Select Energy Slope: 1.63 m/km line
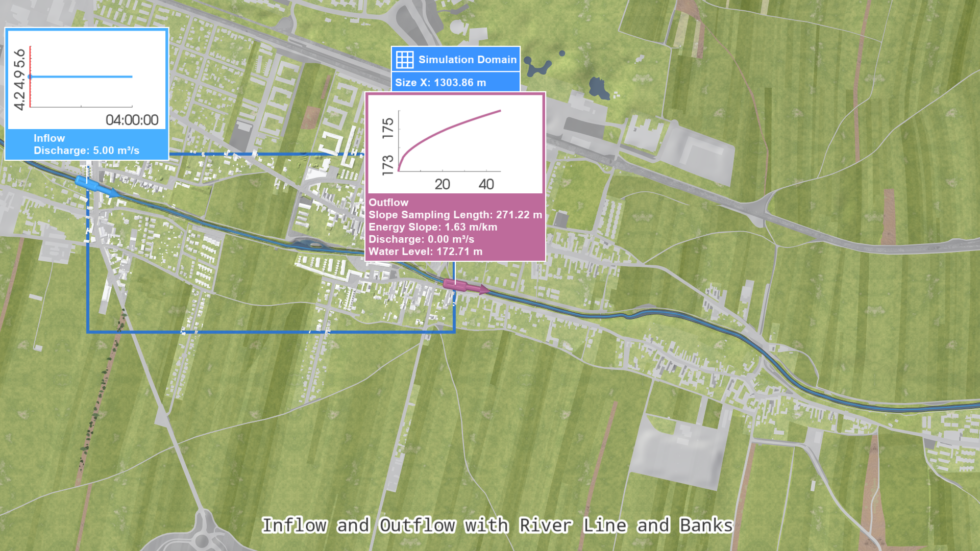 (x=432, y=227)
